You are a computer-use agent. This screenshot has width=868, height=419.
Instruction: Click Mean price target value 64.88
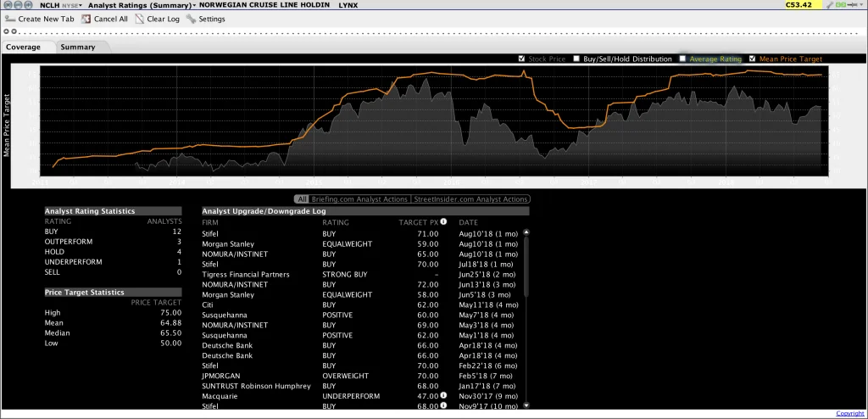[x=170, y=322]
